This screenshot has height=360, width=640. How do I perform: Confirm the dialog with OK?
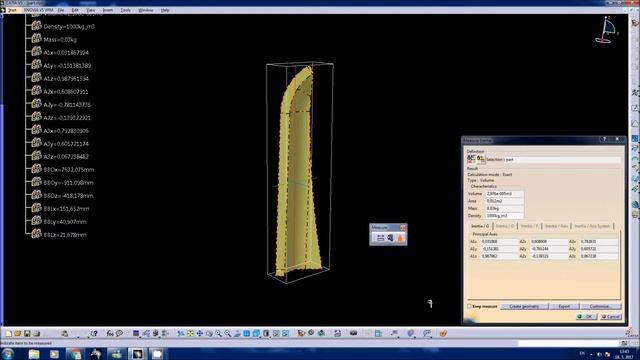click(586, 316)
